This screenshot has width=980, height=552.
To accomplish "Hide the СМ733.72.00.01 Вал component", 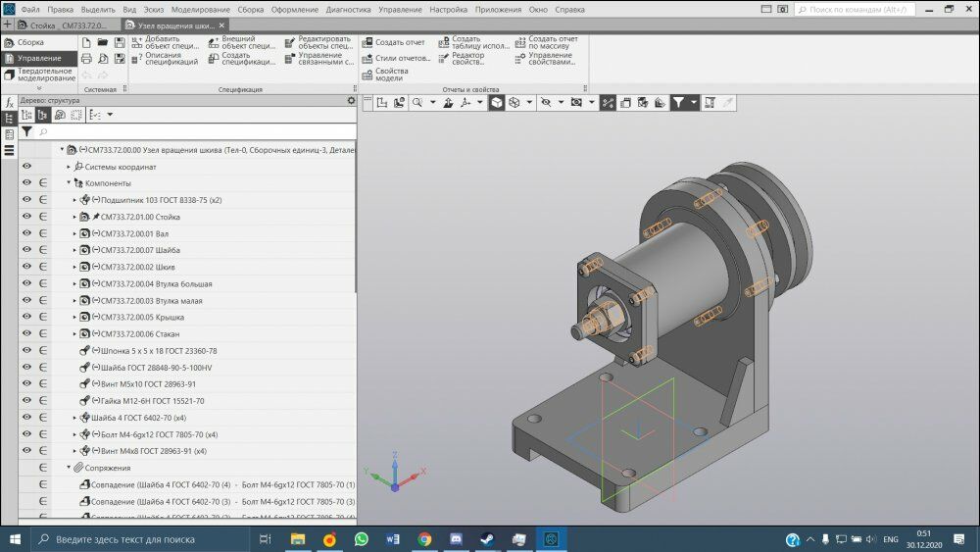I will (x=26, y=233).
